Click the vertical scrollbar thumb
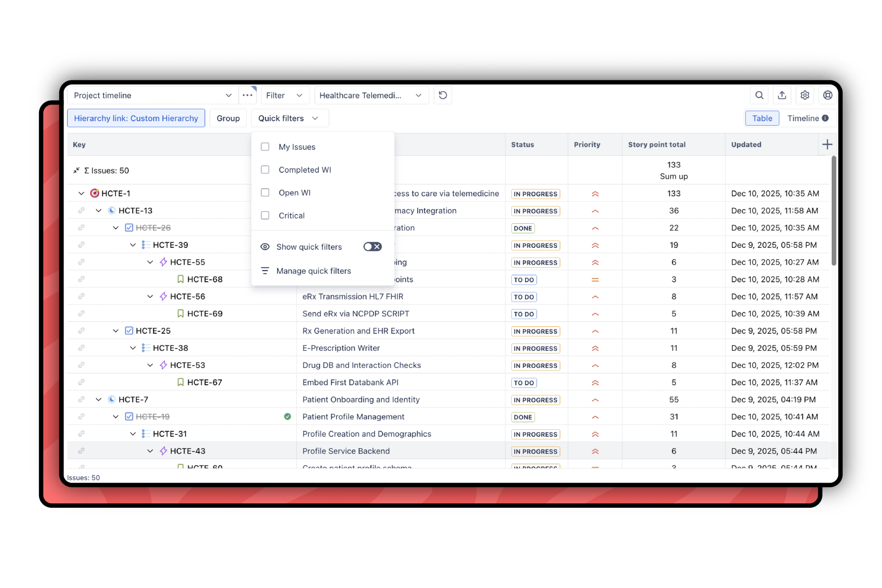Viewport: 882px width, 588px height. (833, 211)
